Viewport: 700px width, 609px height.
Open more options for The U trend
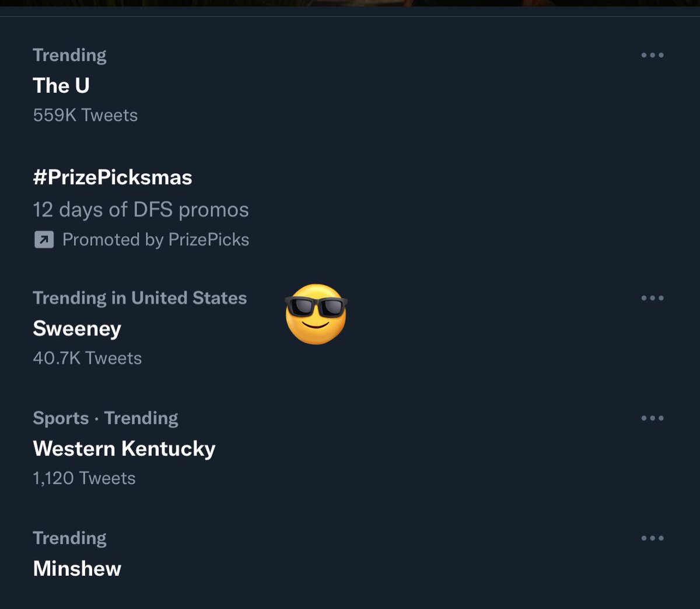(652, 55)
